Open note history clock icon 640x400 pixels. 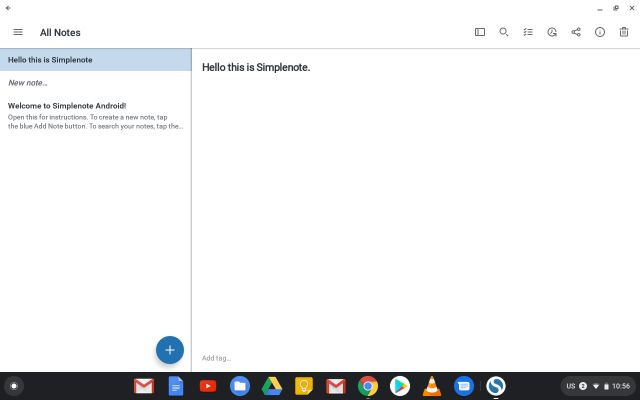click(x=552, y=32)
